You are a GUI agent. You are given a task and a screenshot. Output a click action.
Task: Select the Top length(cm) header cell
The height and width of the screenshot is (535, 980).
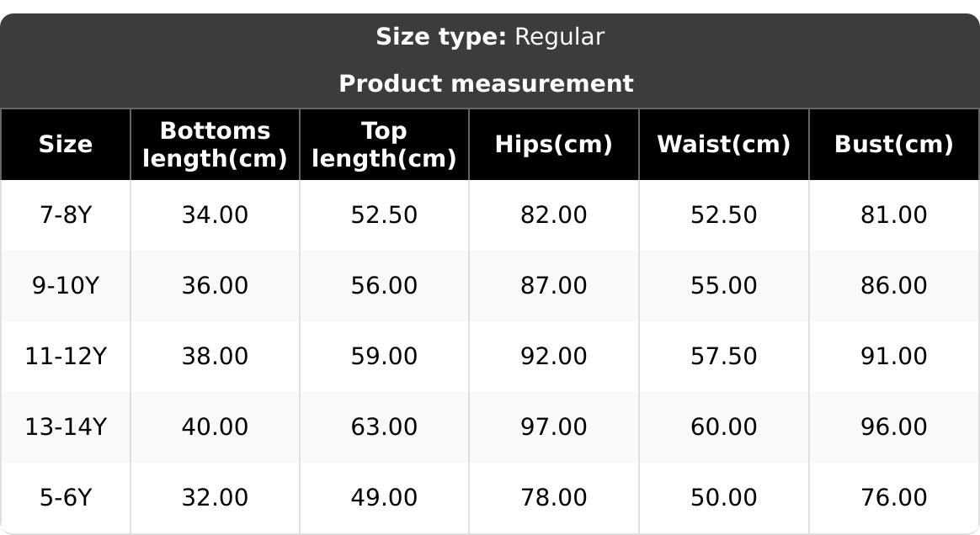384,145
